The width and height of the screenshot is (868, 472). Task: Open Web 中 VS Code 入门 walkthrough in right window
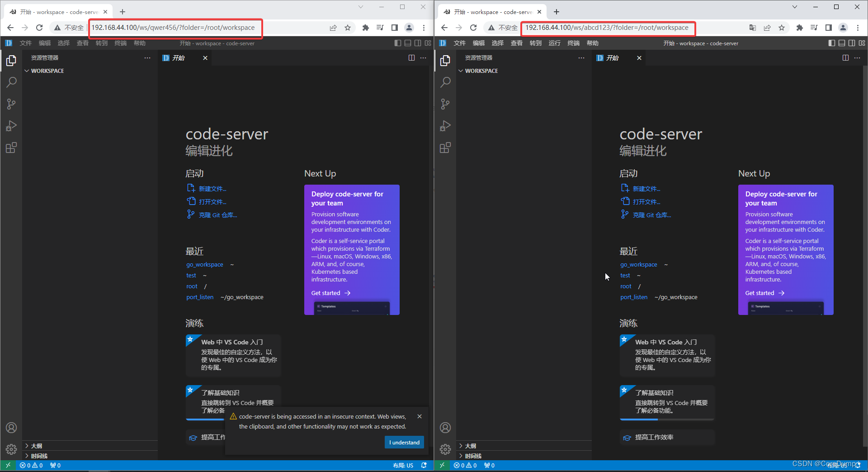pos(667,356)
